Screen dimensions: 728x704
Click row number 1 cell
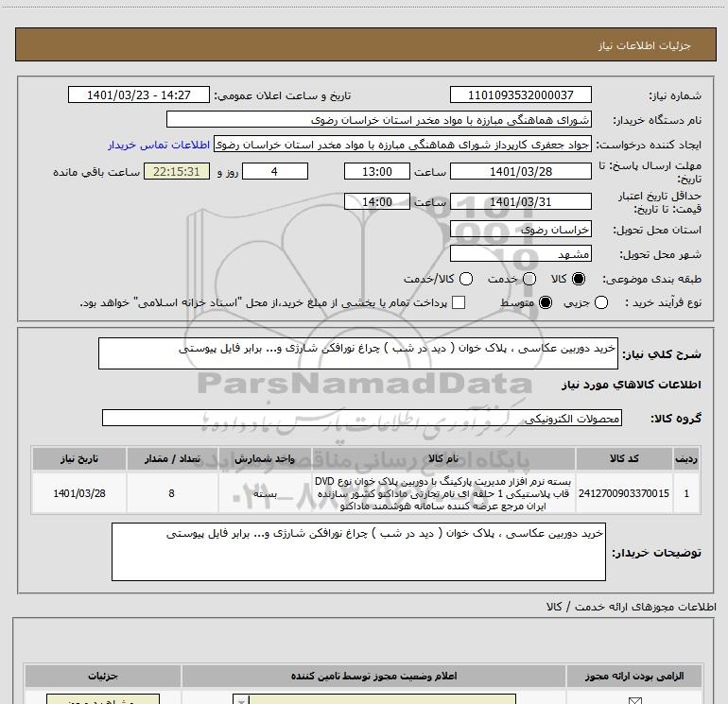(686, 493)
